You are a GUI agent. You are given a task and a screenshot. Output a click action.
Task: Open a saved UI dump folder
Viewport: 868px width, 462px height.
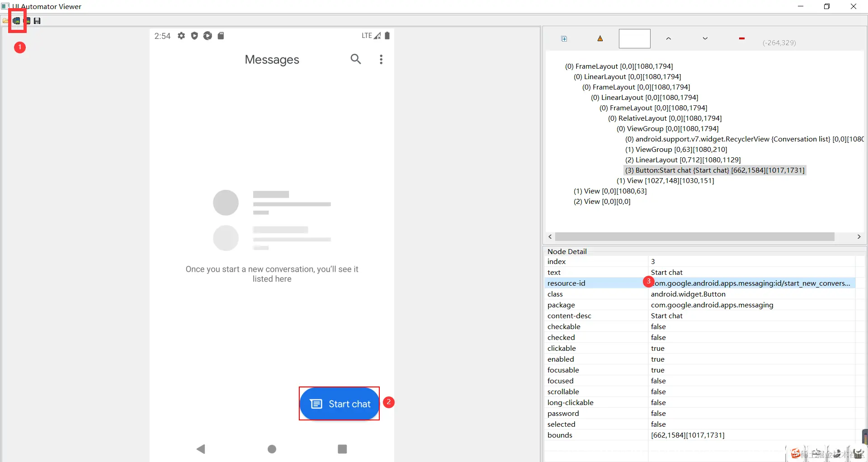point(5,21)
